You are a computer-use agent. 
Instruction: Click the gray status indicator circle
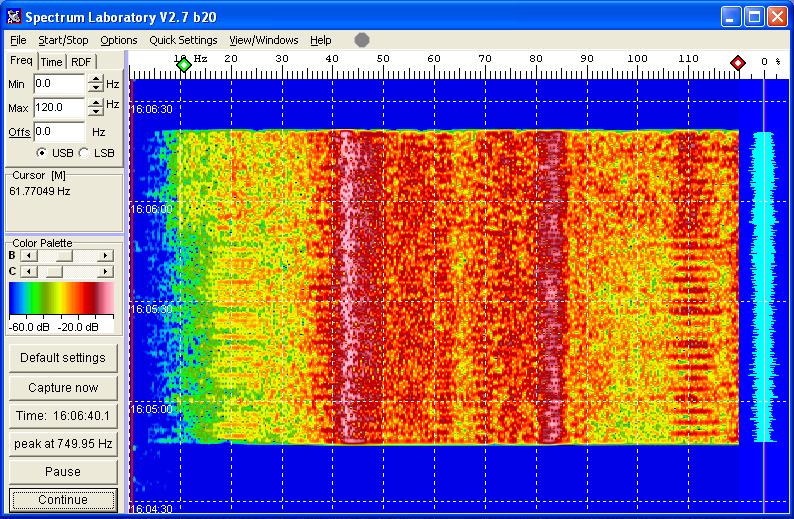[x=362, y=40]
